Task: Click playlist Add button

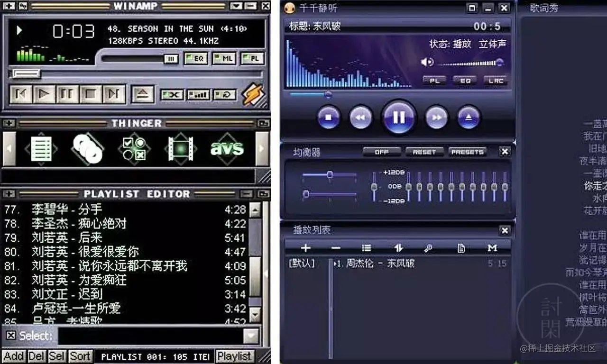Action: tap(14, 356)
